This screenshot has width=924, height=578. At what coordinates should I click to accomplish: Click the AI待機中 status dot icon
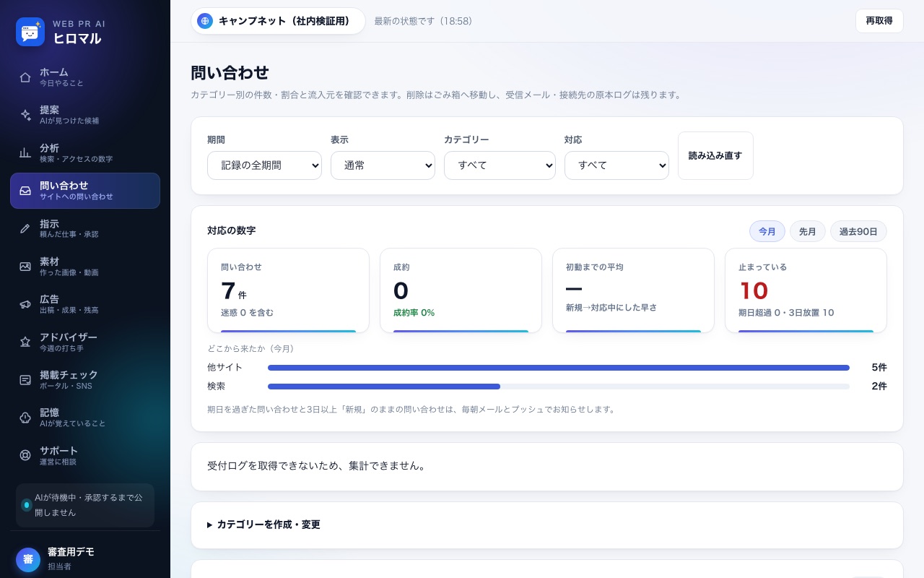coord(27,505)
